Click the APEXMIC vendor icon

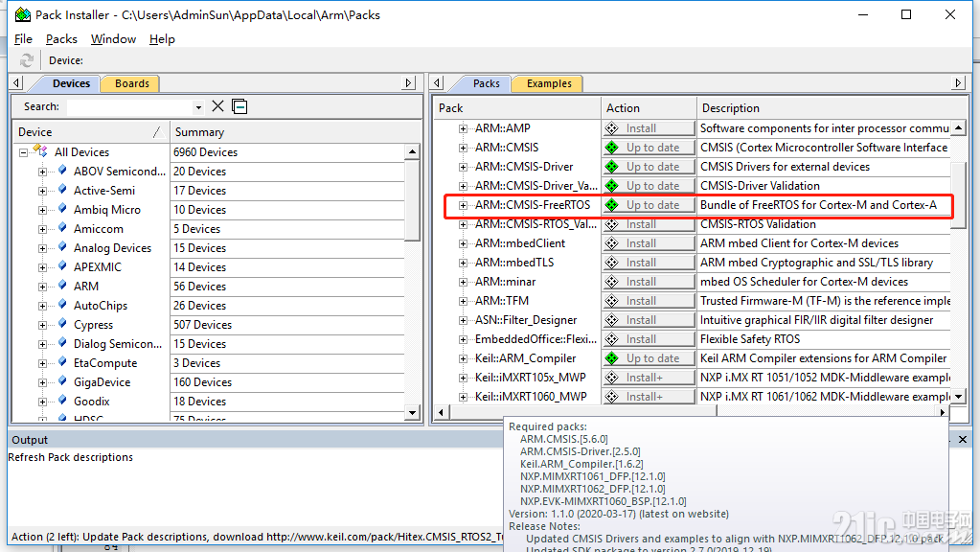(62, 267)
